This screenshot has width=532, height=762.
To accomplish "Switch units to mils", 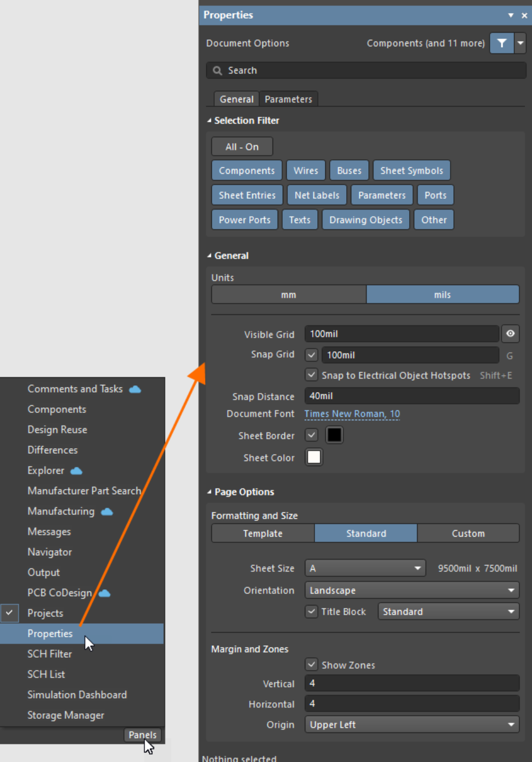I will pyautogui.click(x=442, y=295).
